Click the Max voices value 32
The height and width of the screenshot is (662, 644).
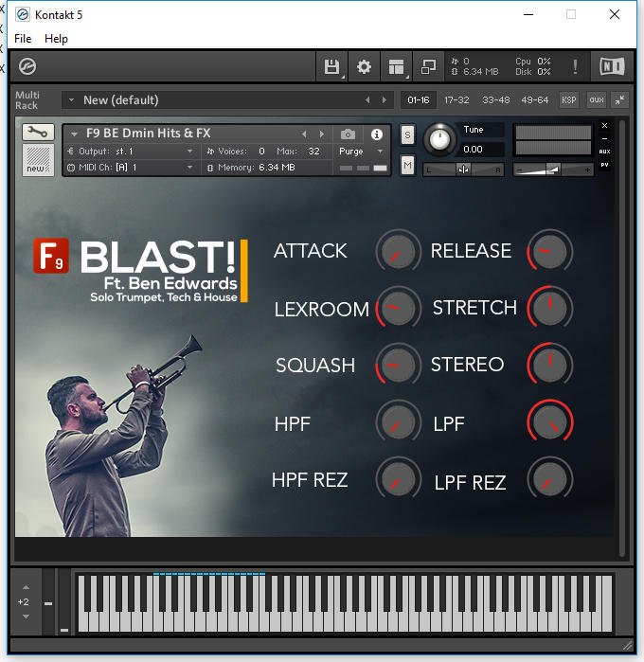[313, 152]
